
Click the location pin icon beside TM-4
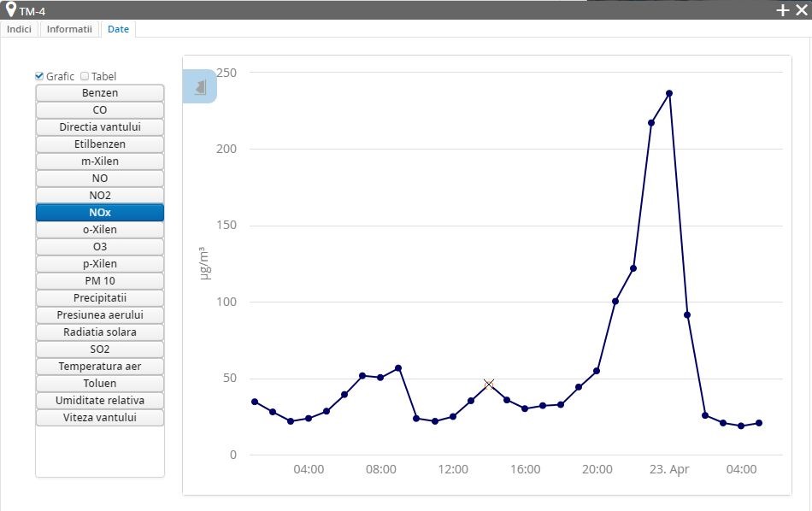coord(10,9)
